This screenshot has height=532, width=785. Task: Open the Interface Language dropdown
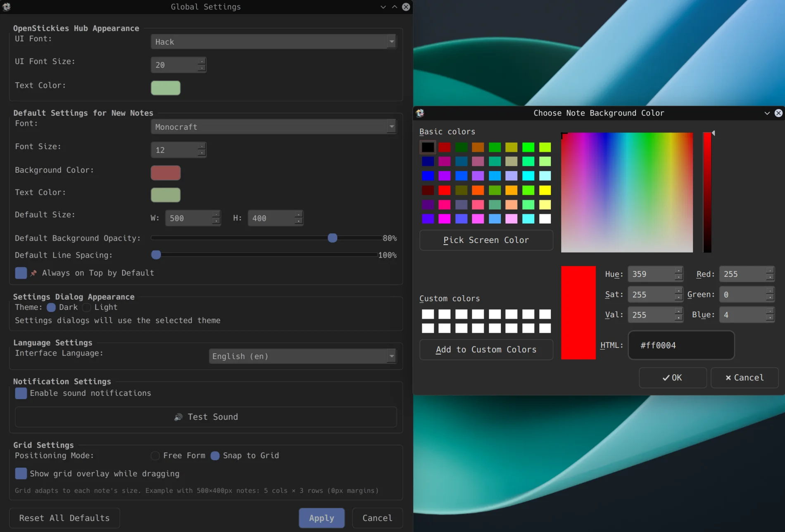(302, 356)
